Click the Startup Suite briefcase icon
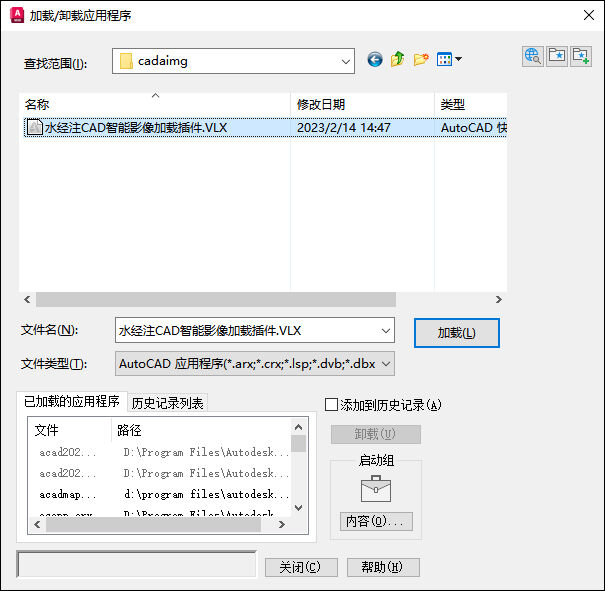This screenshot has width=605, height=591. coord(376,488)
